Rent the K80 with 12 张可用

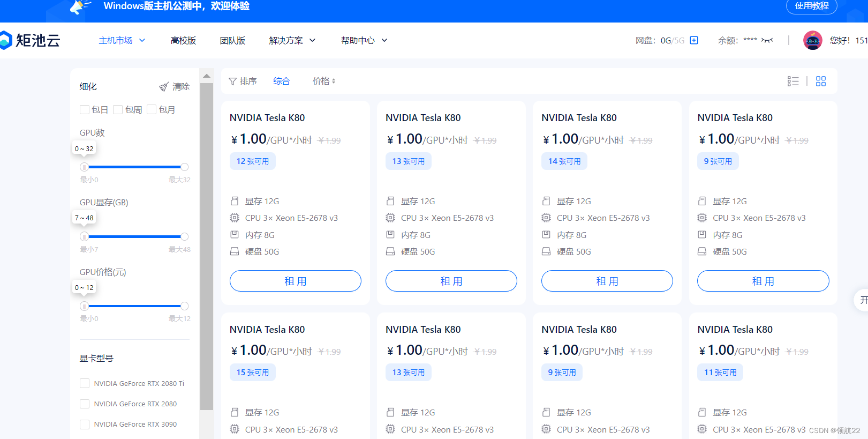(x=296, y=281)
